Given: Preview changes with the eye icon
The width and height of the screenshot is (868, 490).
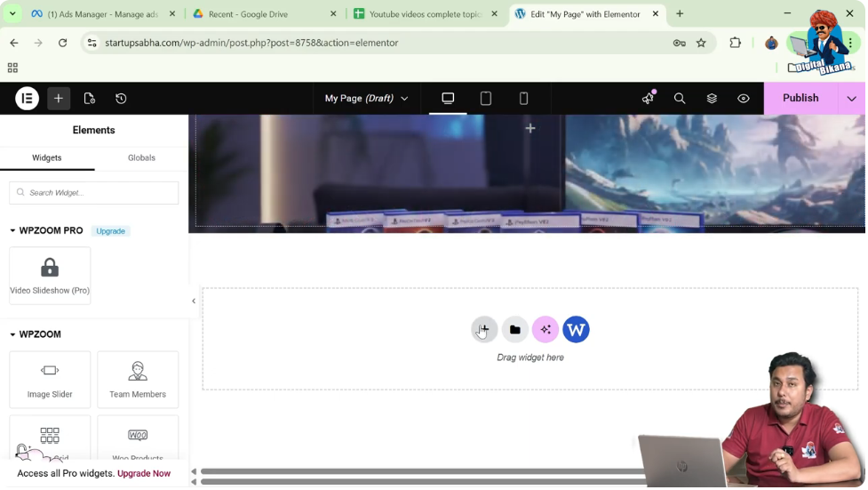Looking at the screenshot, I should (x=744, y=99).
